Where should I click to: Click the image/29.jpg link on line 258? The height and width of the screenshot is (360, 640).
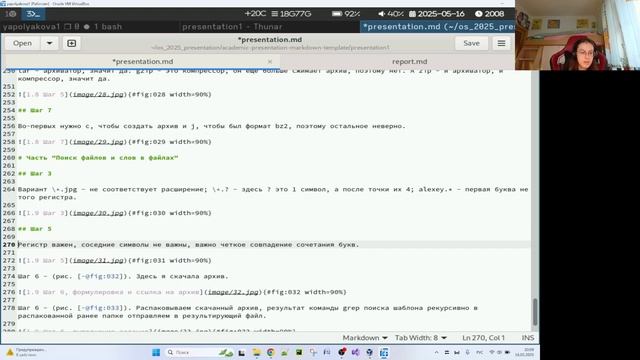[98, 142]
